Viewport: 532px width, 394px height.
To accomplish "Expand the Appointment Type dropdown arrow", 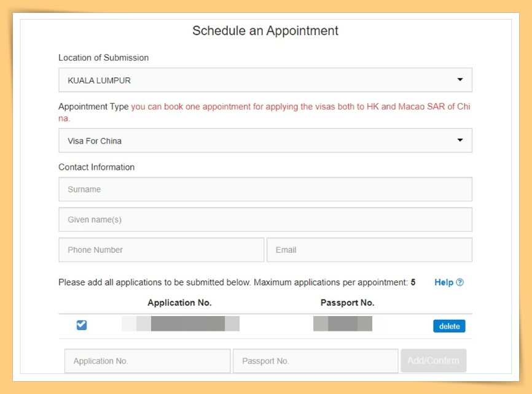I will tap(460, 141).
